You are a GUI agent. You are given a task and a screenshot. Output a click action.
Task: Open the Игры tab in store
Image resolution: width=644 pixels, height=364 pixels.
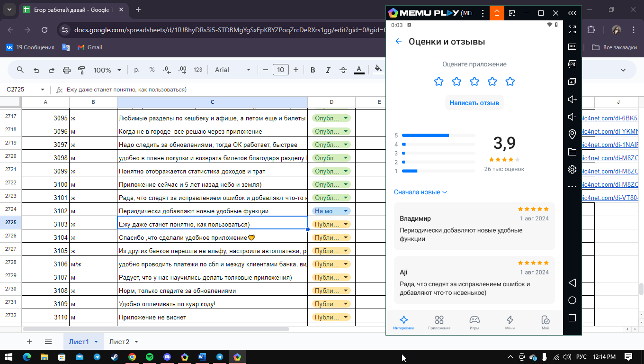(x=474, y=323)
